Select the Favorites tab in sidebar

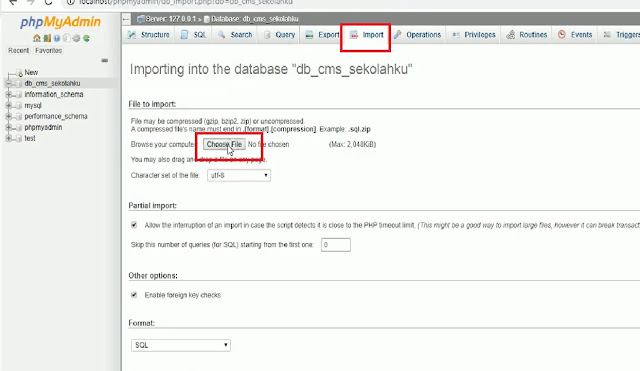pyautogui.click(x=48, y=51)
